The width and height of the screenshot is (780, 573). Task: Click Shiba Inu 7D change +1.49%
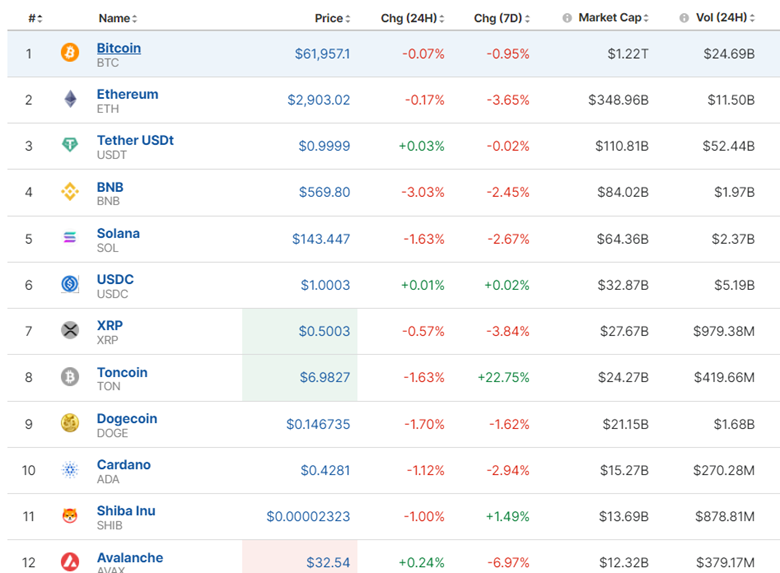(507, 517)
